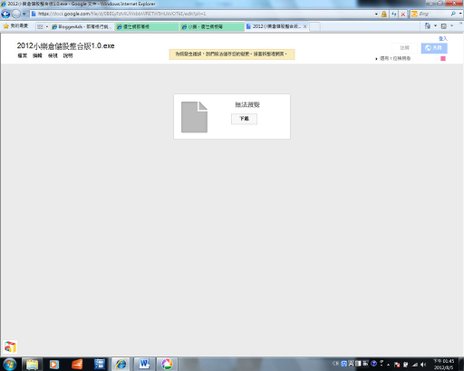Click the Refresh page icon
This screenshot has width=464, height=371.
pos(394,14)
